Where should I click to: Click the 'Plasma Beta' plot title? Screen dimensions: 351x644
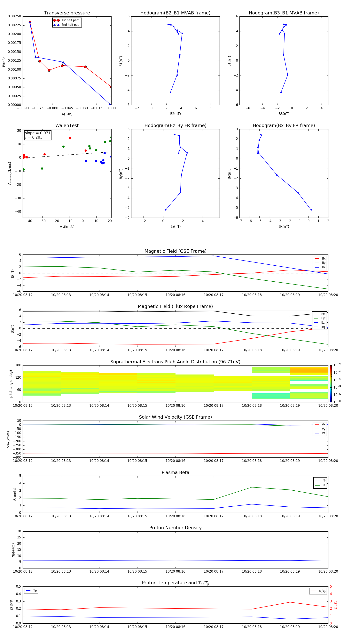[175, 473]
